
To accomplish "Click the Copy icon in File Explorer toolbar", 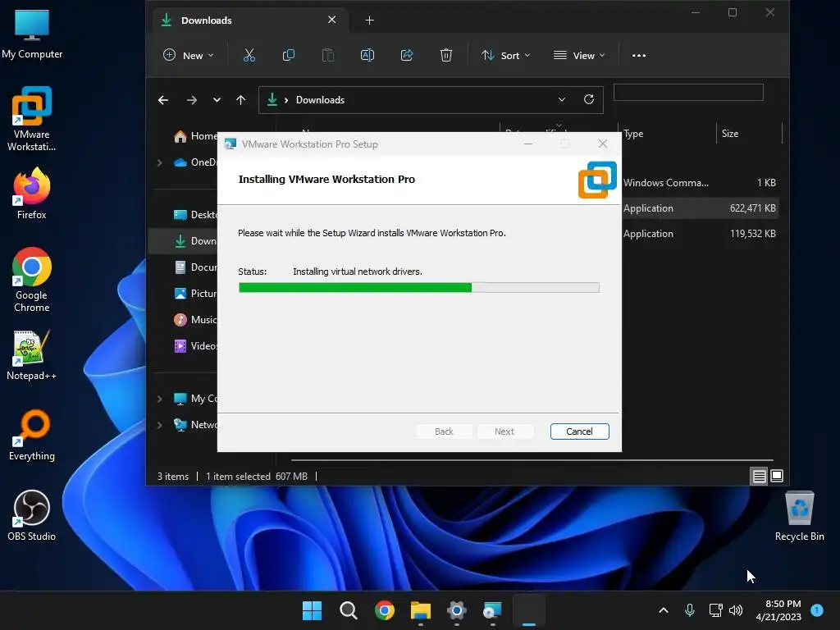I will (288, 55).
